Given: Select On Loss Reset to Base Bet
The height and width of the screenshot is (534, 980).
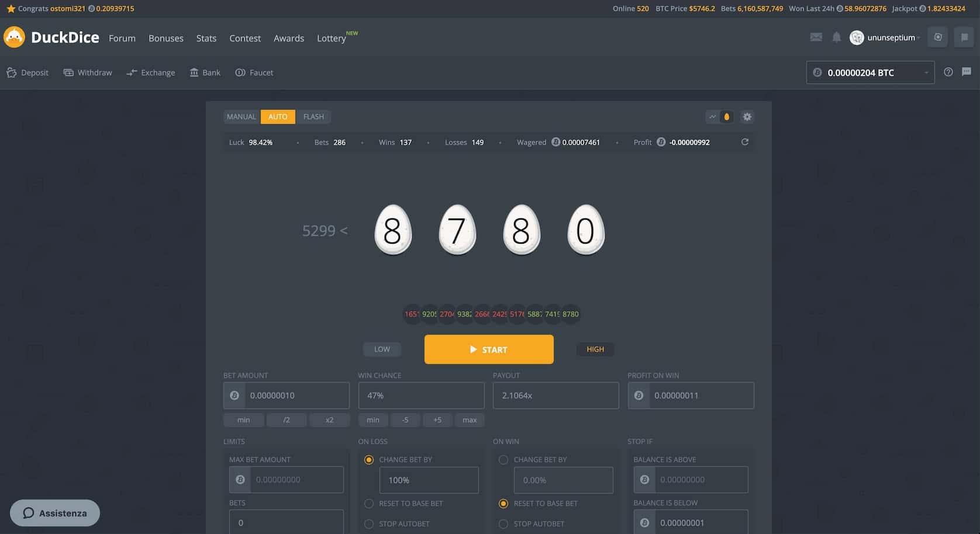Looking at the screenshot, I should tap(369, 504).
